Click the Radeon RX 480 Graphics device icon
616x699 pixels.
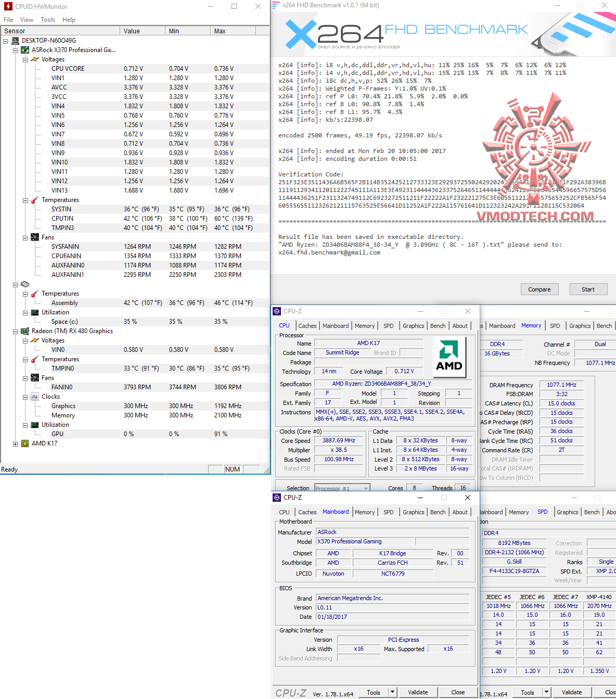point(25,331)
